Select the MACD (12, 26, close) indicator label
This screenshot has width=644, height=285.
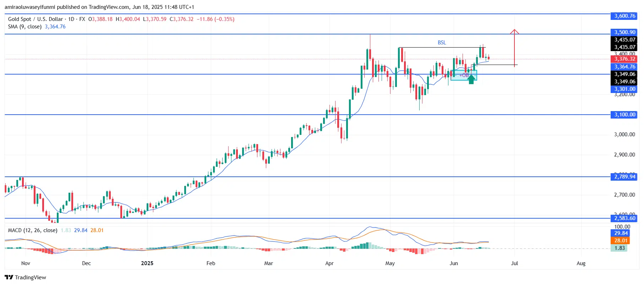(33, 230)
